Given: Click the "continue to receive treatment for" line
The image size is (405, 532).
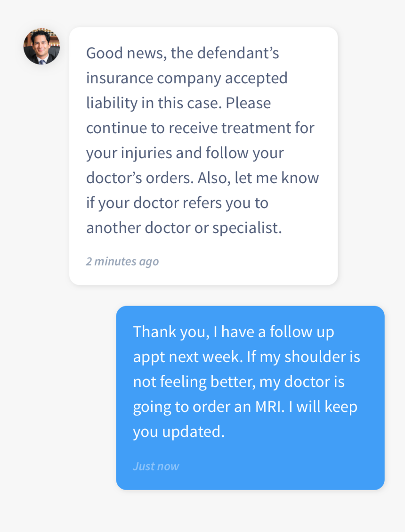Looking at the screenshot, I should point(200,128).
